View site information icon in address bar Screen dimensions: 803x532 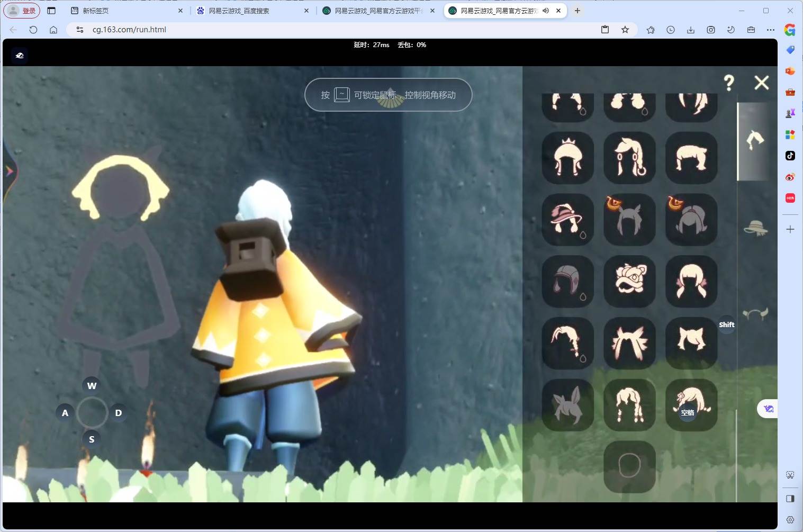coord(80,30)
